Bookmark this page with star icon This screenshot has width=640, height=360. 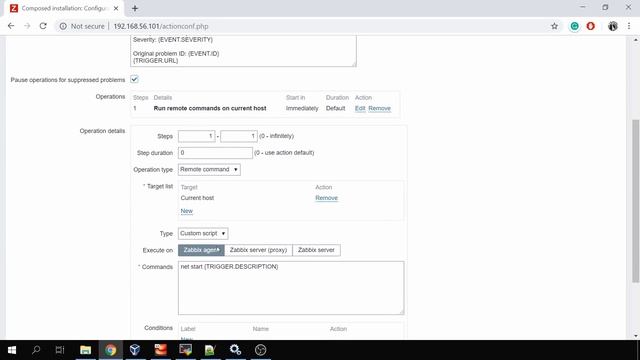pyautogui.click(x=554, y=26)
